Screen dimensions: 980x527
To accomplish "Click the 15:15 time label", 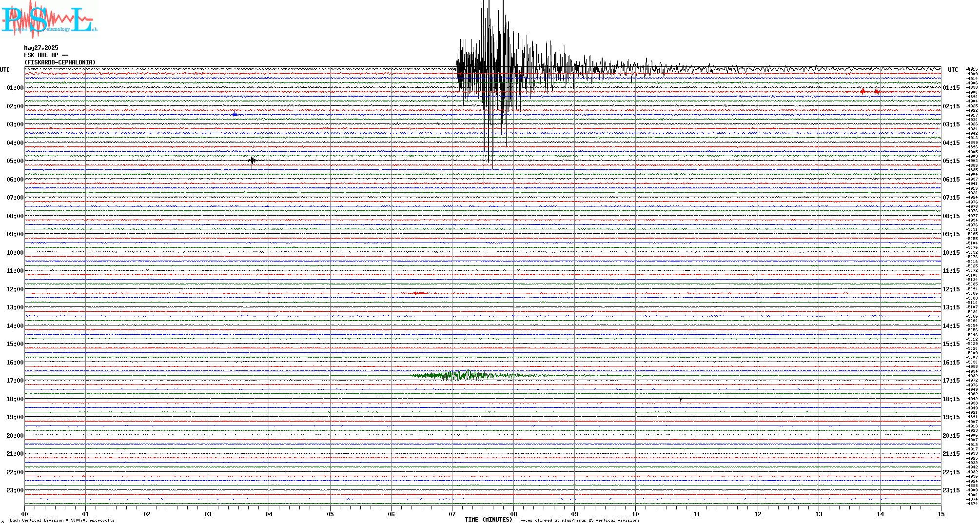I will pos(951,344).
